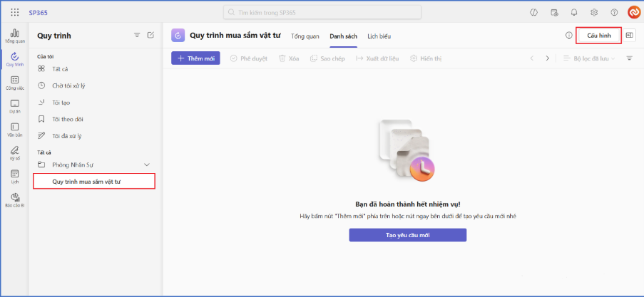Click the notification bell icon
Screen dimensions: 644x297
coord(573,12)
